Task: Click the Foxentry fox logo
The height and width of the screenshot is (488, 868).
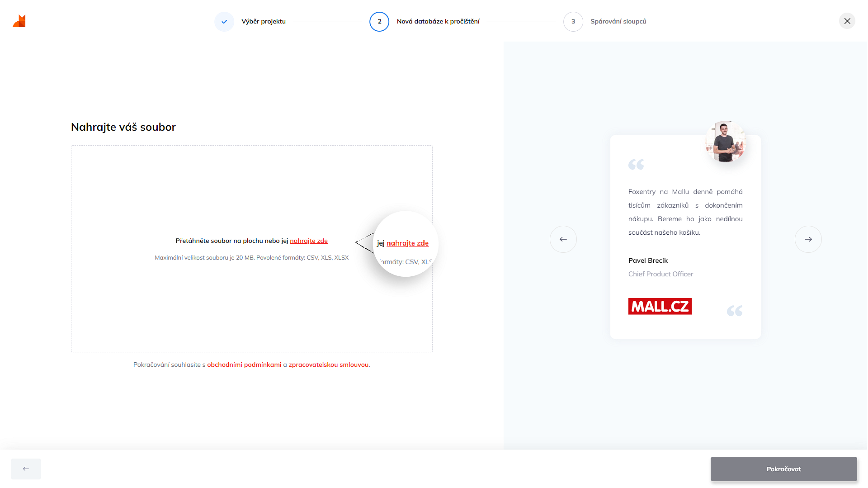Action: tap(19, 21)
